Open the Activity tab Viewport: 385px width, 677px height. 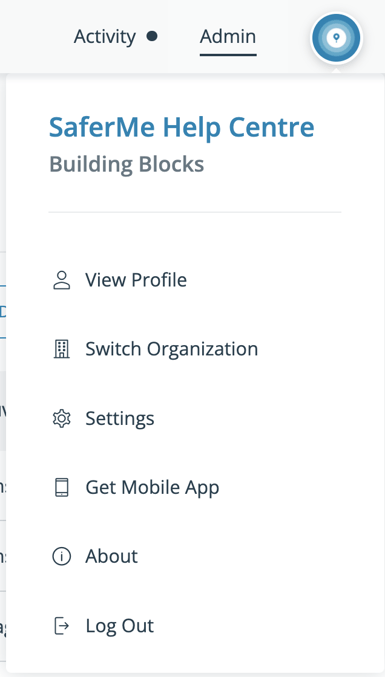(x=104, y=37)
